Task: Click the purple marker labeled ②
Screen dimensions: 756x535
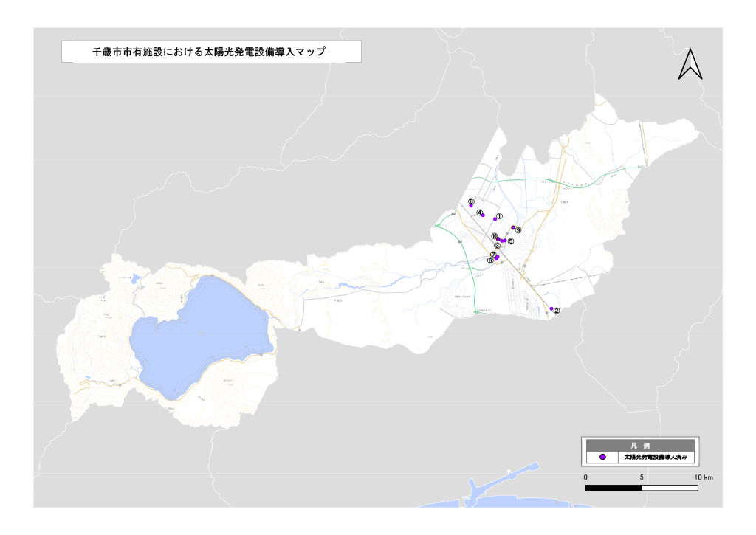Action: pos(551,308)
